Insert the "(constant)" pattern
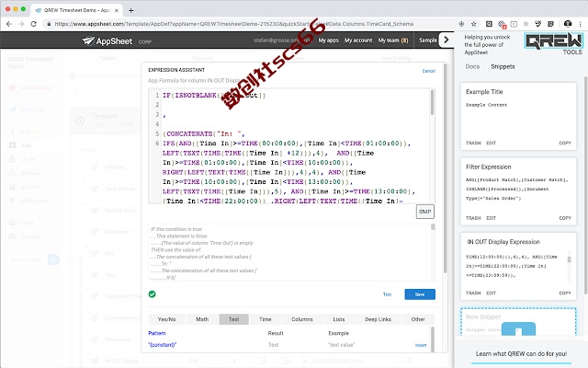 (421, 345)
